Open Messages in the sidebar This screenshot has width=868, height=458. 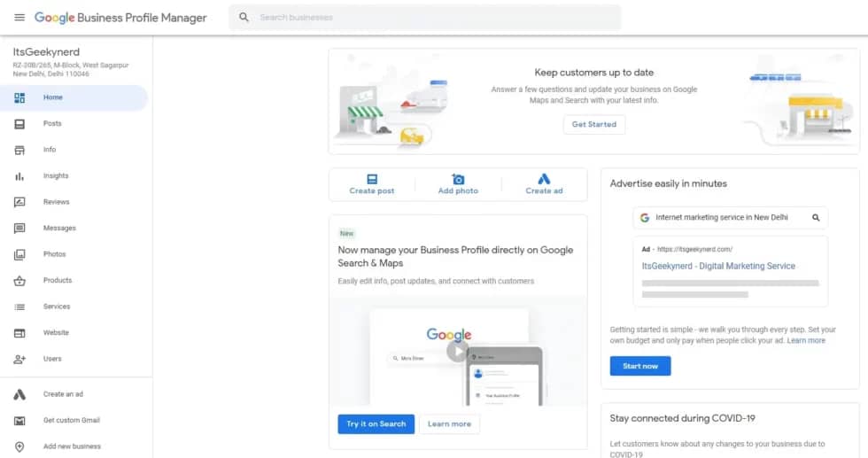60,228
